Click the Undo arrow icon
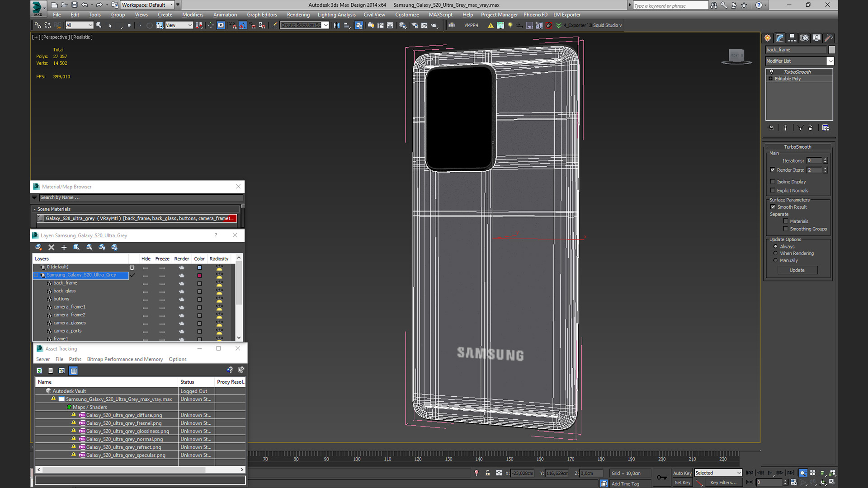 pos(85,5)
